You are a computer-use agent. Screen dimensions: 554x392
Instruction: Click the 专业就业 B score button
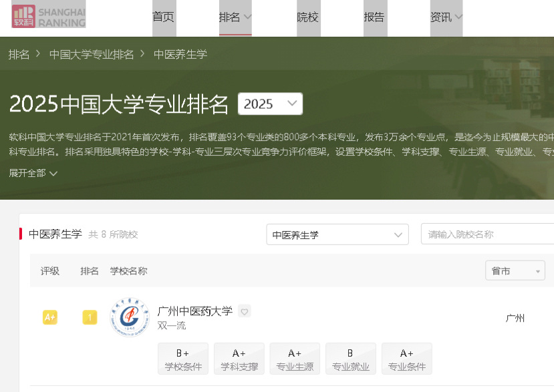(x=350, y=359)
